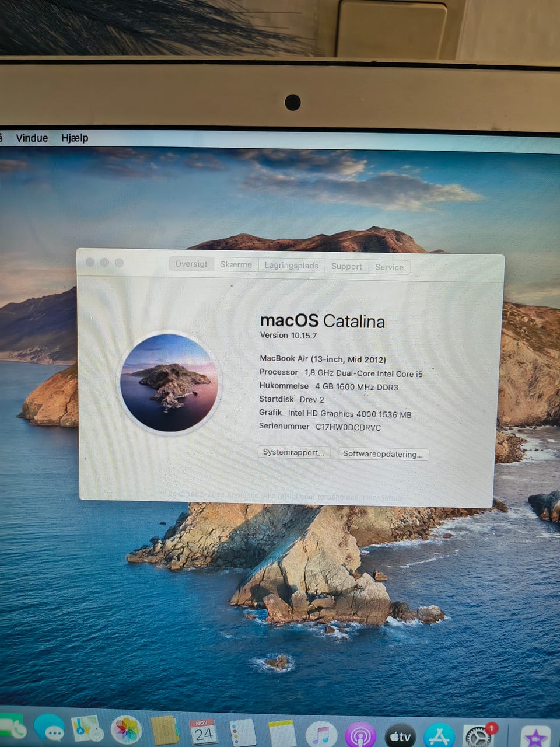The height and width of the screenshot is (747, 560).
Task: Click 'Intel HD Graphics 4000 1536 MB' value
Action: (349, 414)
